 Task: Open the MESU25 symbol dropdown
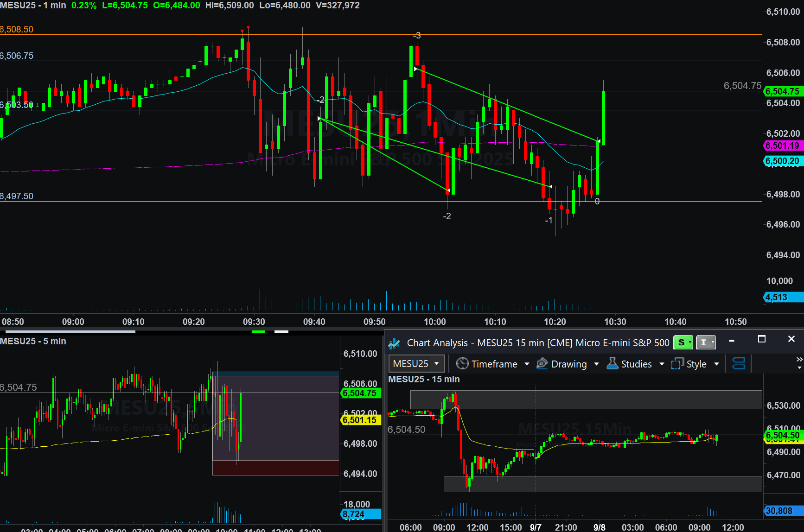(416, 364)
